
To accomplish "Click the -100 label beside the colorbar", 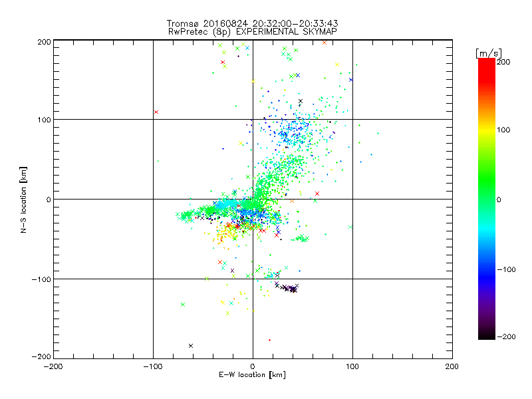I will pyautogui.click(x=506, y=269).
